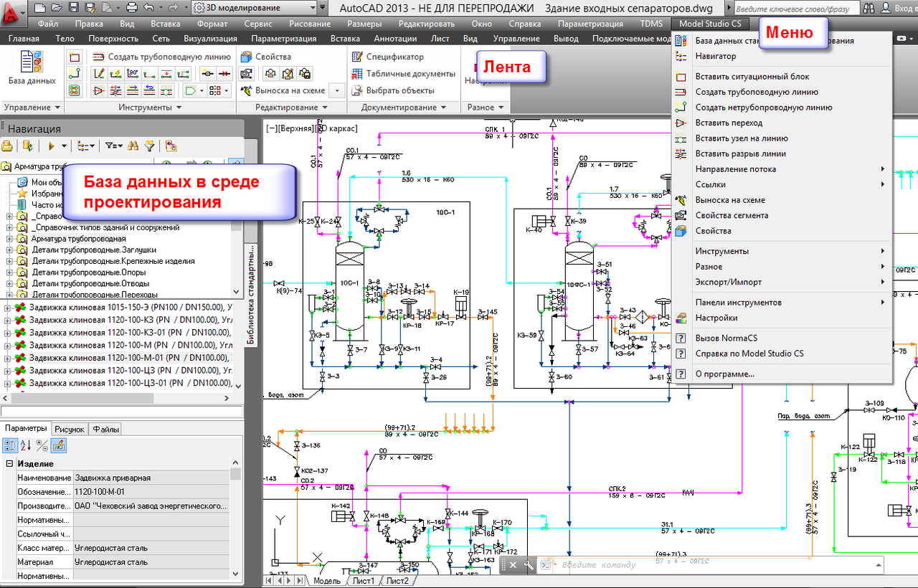Click the alphabetical A-Z sort icon
Image resolution: width=918 pixels, height=588 pixels.
click(x=25, y=445)
